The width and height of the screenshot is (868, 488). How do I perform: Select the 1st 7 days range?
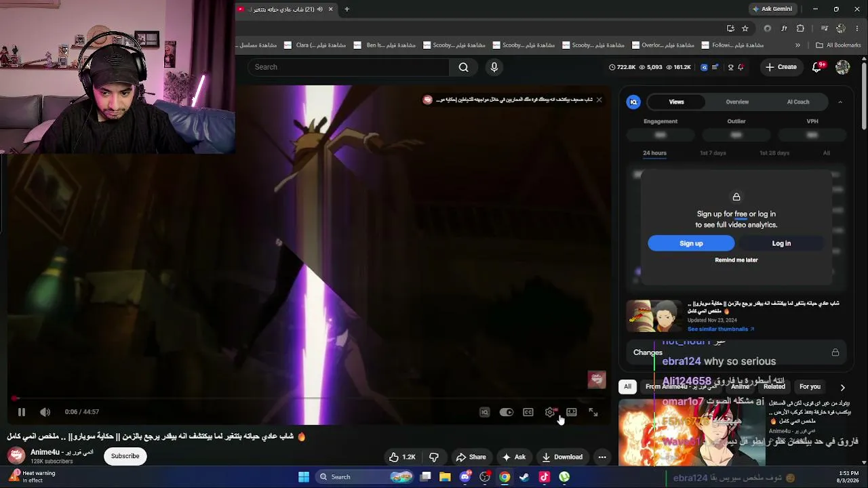point(713,153)
